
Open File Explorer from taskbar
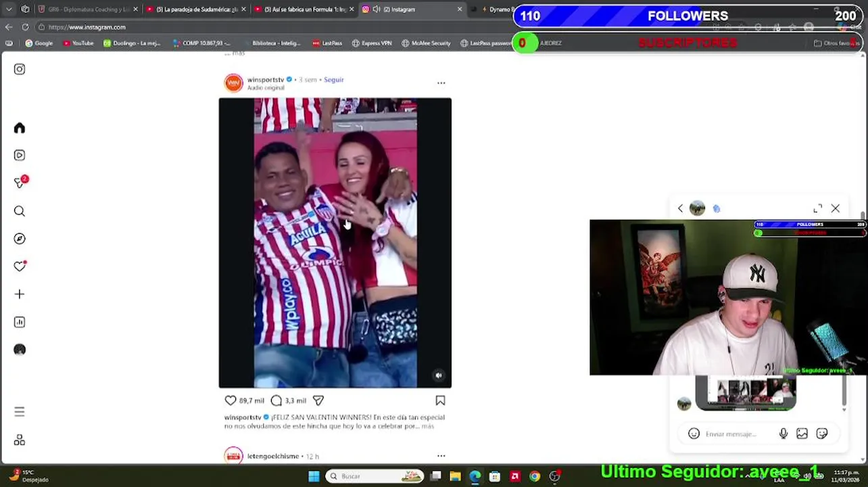(456, 476)
